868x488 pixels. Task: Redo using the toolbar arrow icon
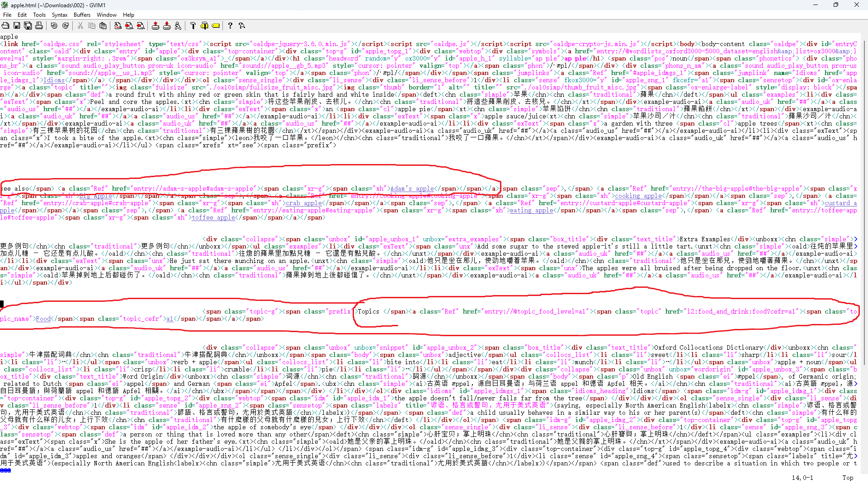click(x=66, y=26)
